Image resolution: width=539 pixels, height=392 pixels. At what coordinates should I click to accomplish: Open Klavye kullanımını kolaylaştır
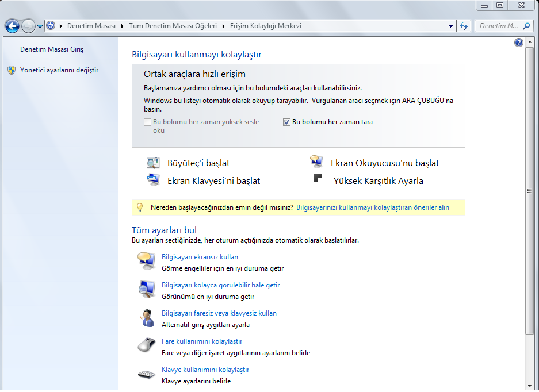(205, 370)
